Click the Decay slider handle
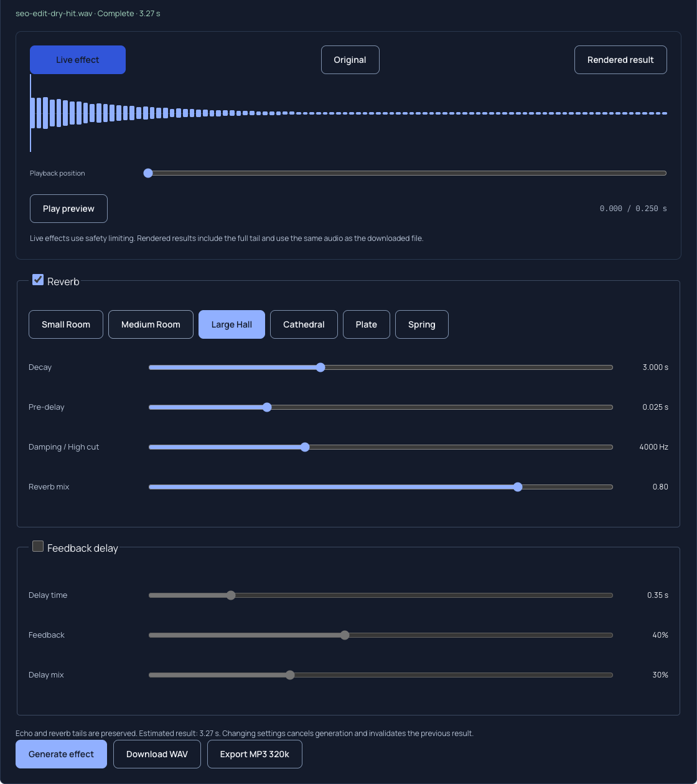This screenshot has height=784, width=697. [x=320, y=367]
